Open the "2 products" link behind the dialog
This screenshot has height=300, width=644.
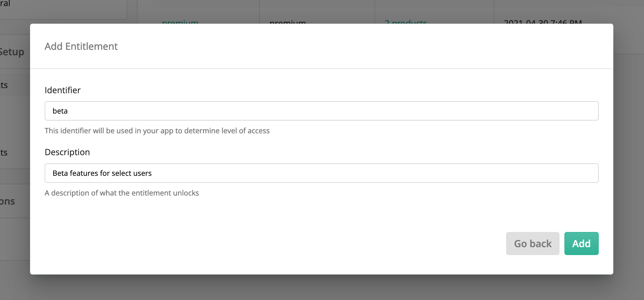[406, 21]
